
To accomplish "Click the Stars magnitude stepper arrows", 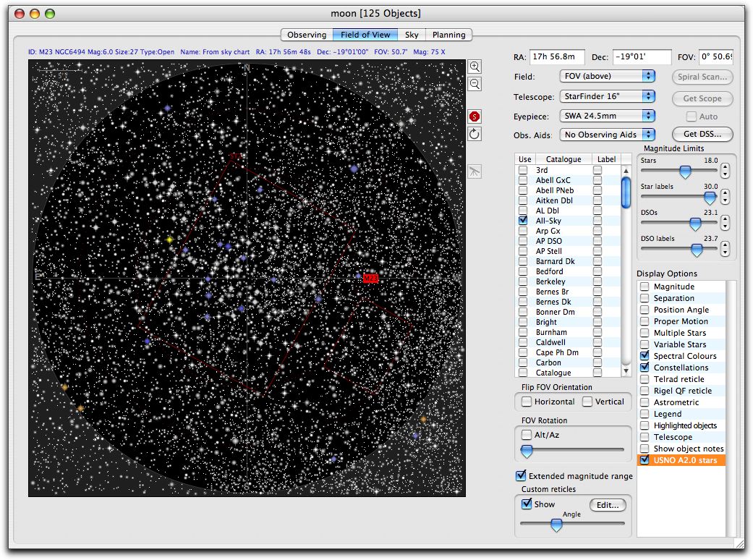I will pyautogui.click(x=726, y=171).
